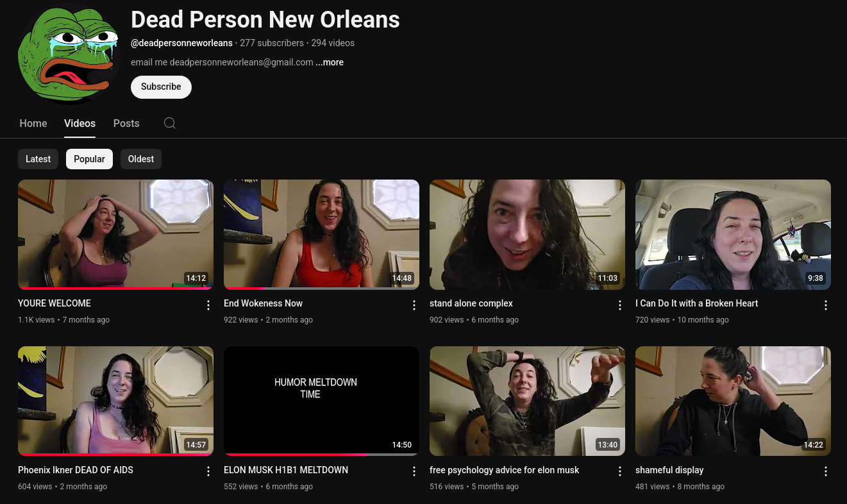Image resolution: width=847 pixels, height=504 pixels.
Task: Click the channel name Dead Person New Orleans
Action: point(265,20)
